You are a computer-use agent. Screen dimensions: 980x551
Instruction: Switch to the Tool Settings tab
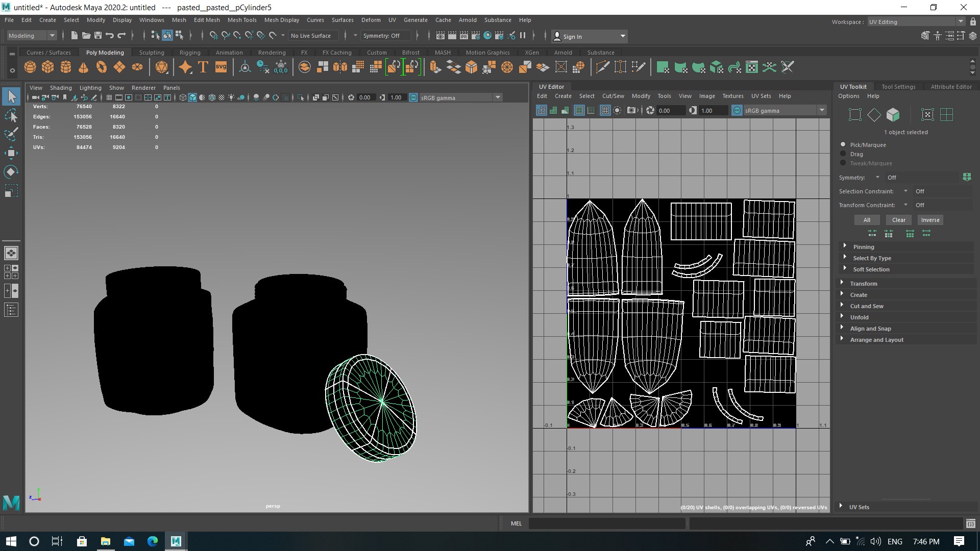coord(898,87)
